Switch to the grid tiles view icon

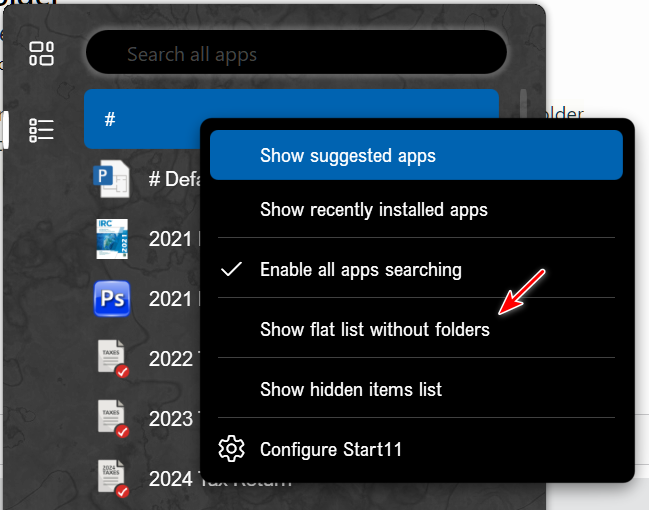(x=41, y=54)
